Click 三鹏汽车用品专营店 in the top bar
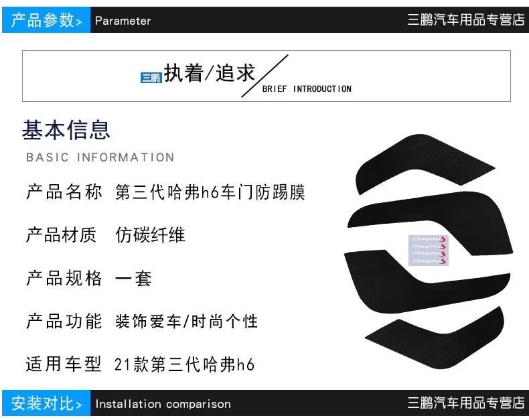Viewport: 529px width, 420px height. 466,19
